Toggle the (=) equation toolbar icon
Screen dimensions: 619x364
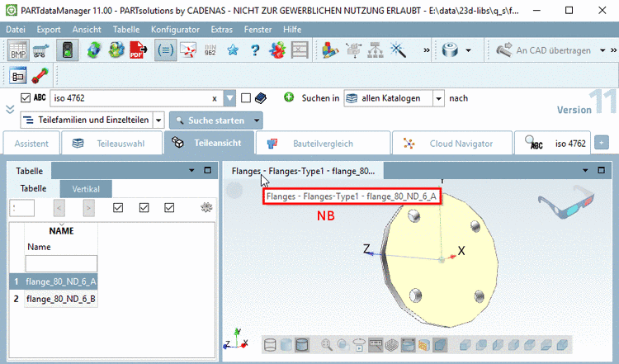(165, 50)
